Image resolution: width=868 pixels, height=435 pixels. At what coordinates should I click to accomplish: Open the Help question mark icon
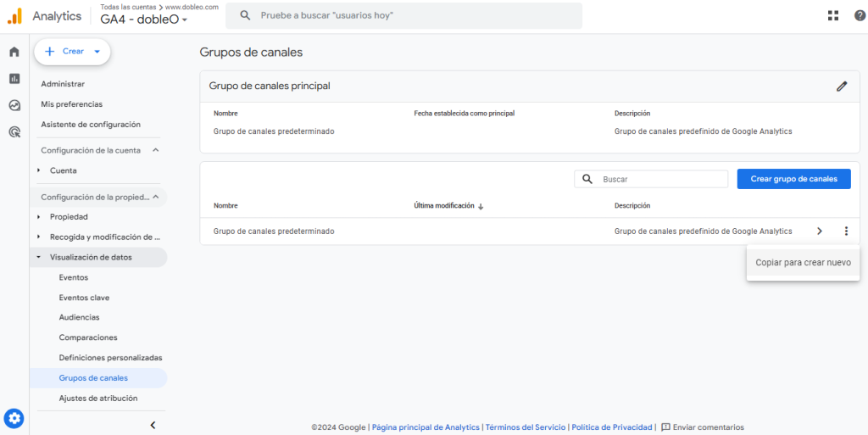pyautogui.click(x=857, y=15)
